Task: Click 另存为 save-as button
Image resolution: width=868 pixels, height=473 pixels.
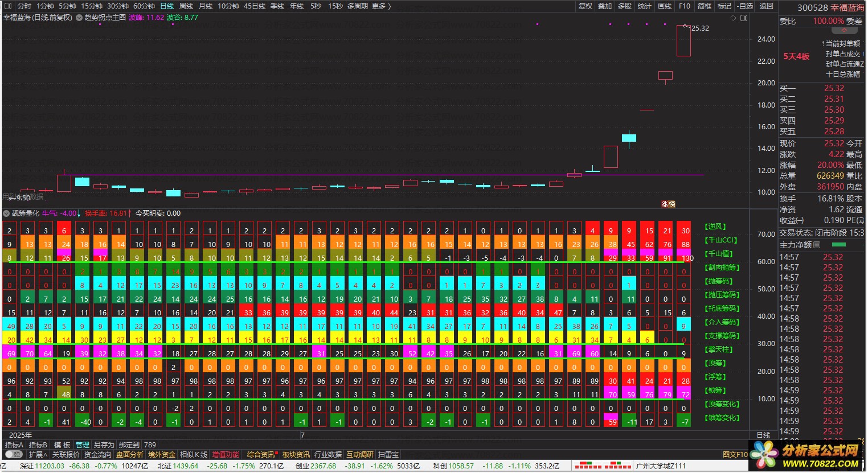Action: pos(104,445)
